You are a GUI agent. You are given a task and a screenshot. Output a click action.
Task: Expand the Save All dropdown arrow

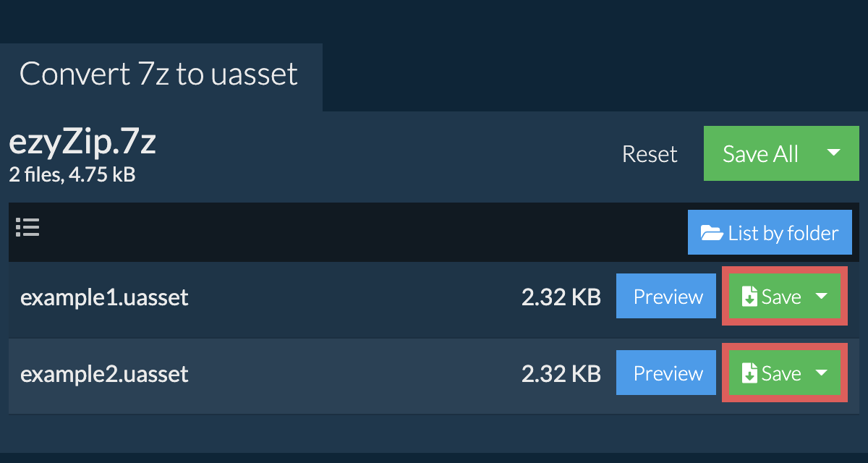click(833, 153)
